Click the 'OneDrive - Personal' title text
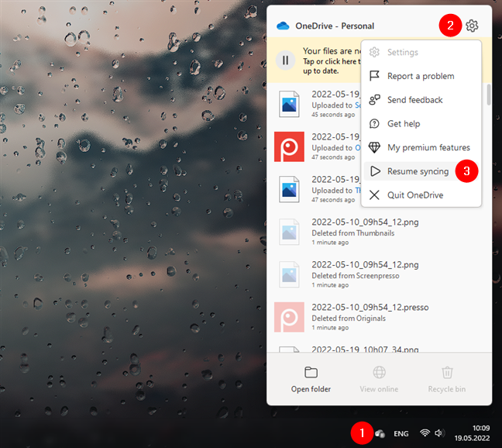 pyautogui.click(x=335, y=26)
